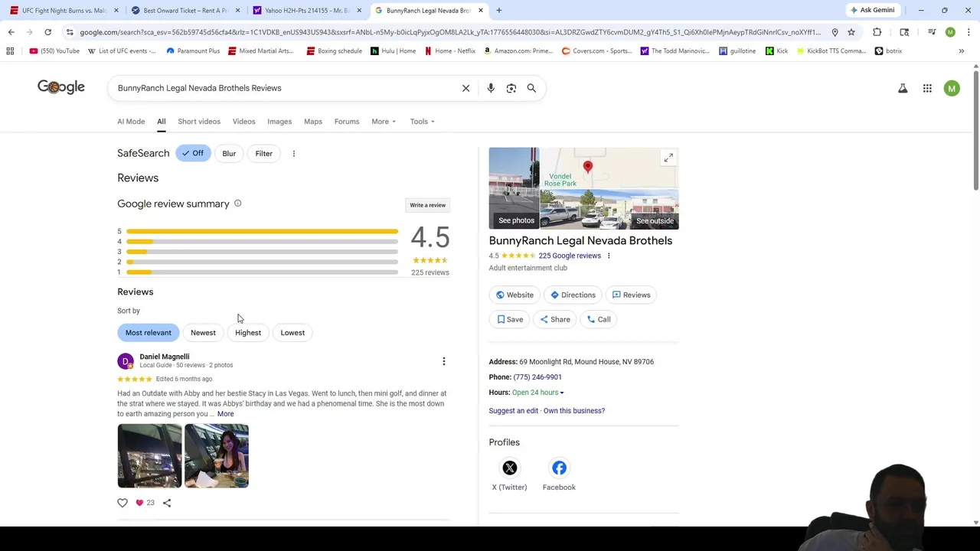Screen dimensions: 980x551
Task: Click the 5-star rating bar
Action: (x=262, y=231)
